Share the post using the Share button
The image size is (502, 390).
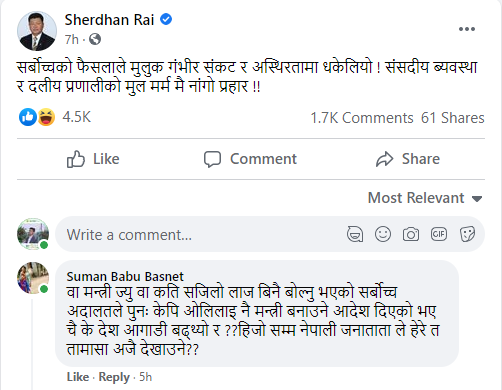408,159
